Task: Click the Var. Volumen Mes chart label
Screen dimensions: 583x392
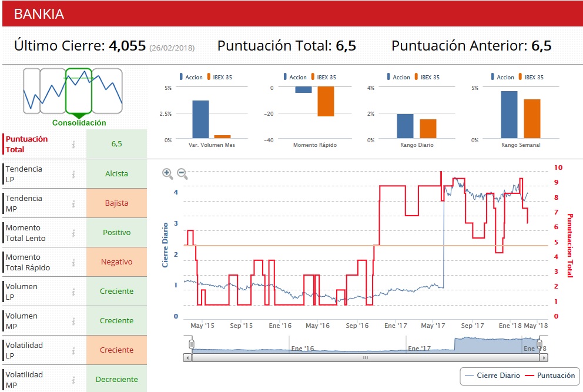Action: [x=212, y=145]
